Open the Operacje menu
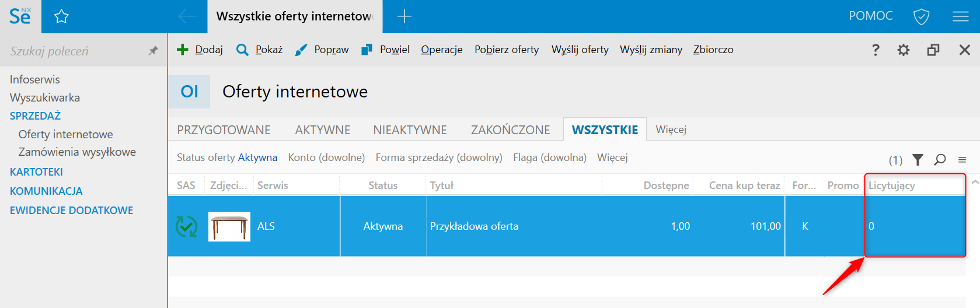 point(442,50)
